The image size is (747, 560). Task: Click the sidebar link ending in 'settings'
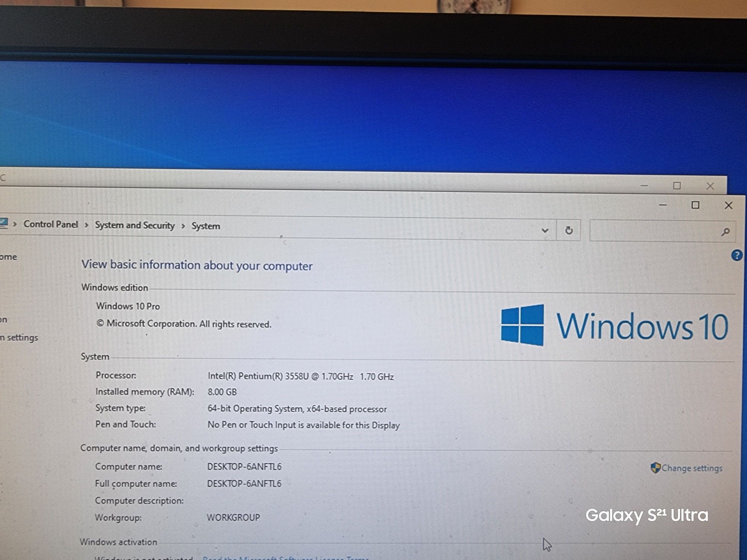tap(19, 337)
